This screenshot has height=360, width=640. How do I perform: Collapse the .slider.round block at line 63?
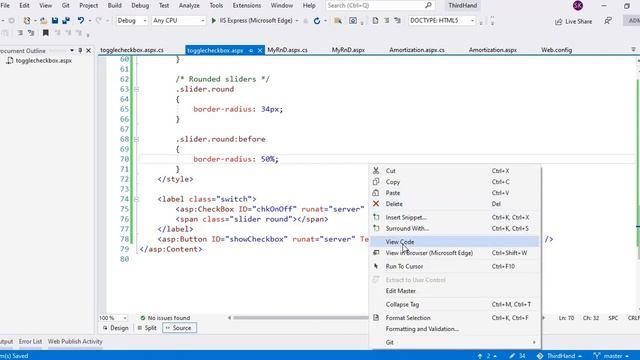[136, 89]
